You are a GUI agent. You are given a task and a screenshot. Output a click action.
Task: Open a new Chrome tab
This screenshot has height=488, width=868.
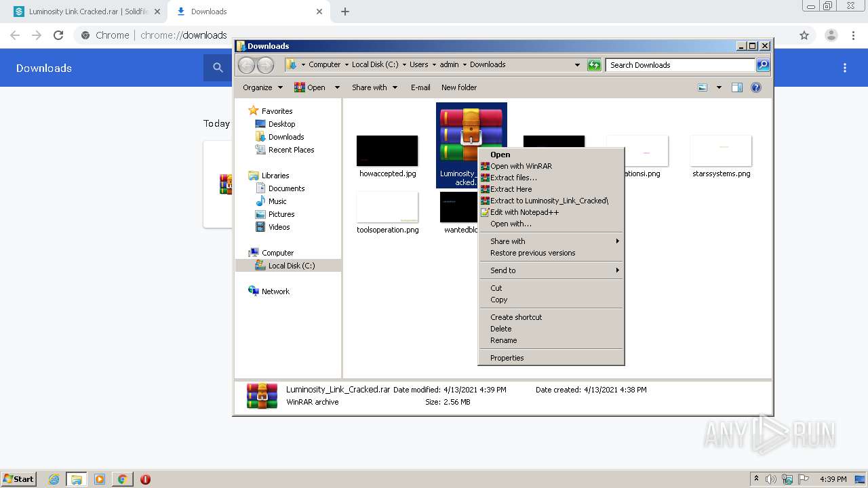pyautogui.click(x=345, y=12)
